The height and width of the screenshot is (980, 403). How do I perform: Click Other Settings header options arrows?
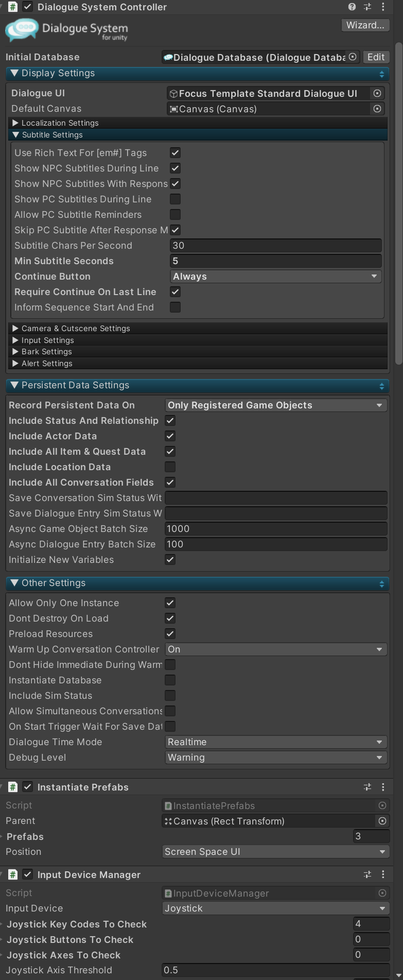click(x=382, y=583)
